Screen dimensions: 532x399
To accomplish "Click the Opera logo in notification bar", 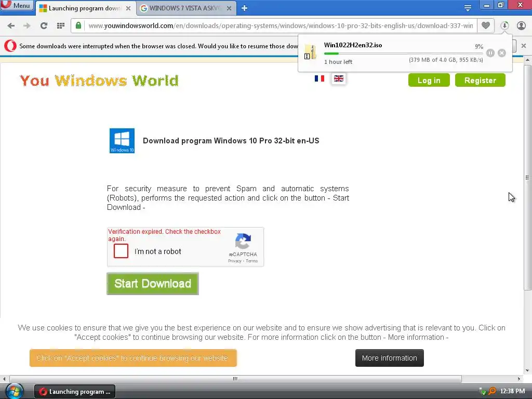I will tap(10, 46).
